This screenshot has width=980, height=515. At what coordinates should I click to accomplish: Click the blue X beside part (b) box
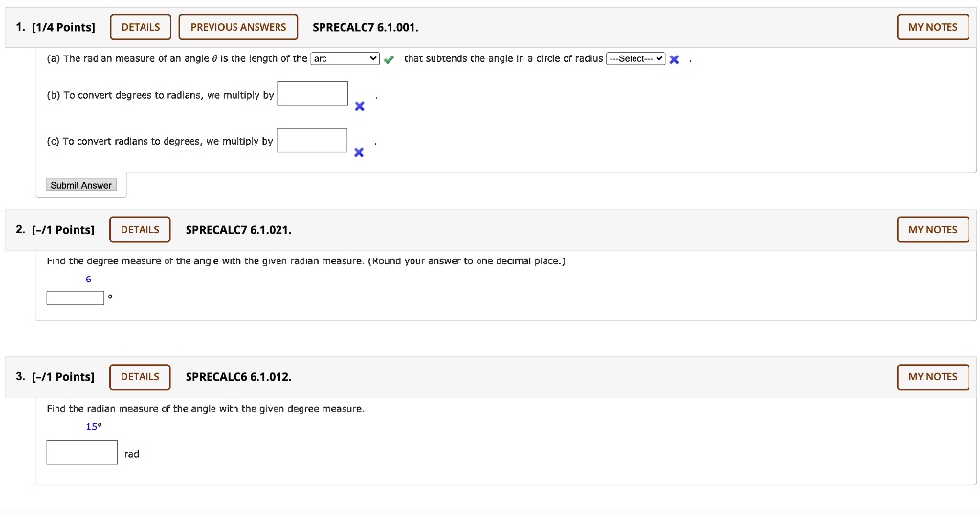tap(360, 107)
